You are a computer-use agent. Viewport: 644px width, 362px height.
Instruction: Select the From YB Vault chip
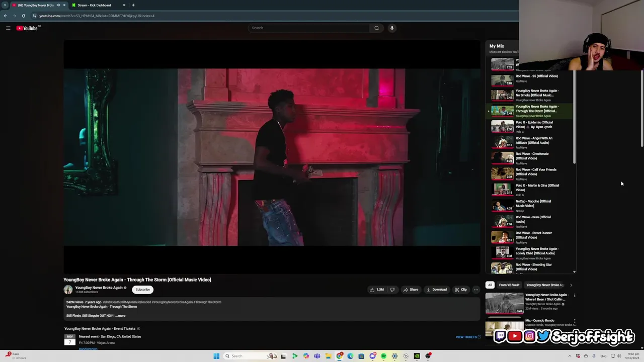pos(509,285)
